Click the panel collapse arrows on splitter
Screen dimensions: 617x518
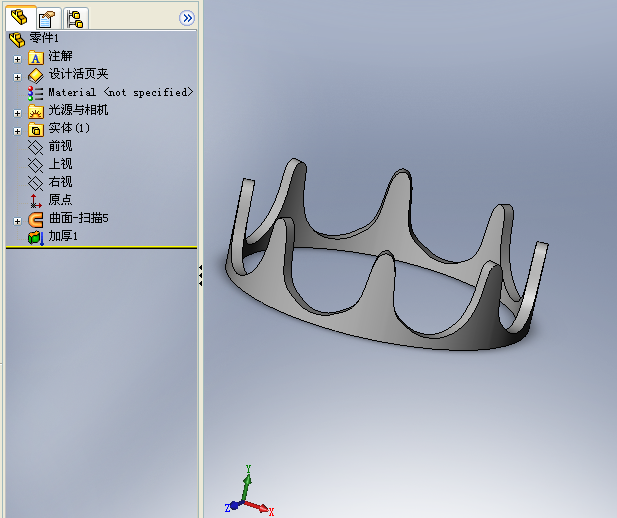(200, 275)
